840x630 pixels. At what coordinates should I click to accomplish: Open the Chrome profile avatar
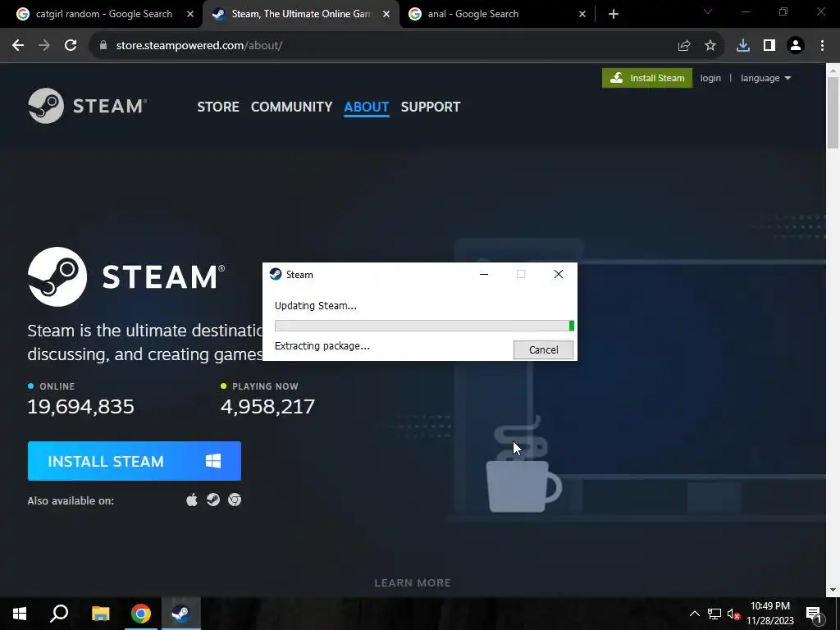click(x=796, y=46)
